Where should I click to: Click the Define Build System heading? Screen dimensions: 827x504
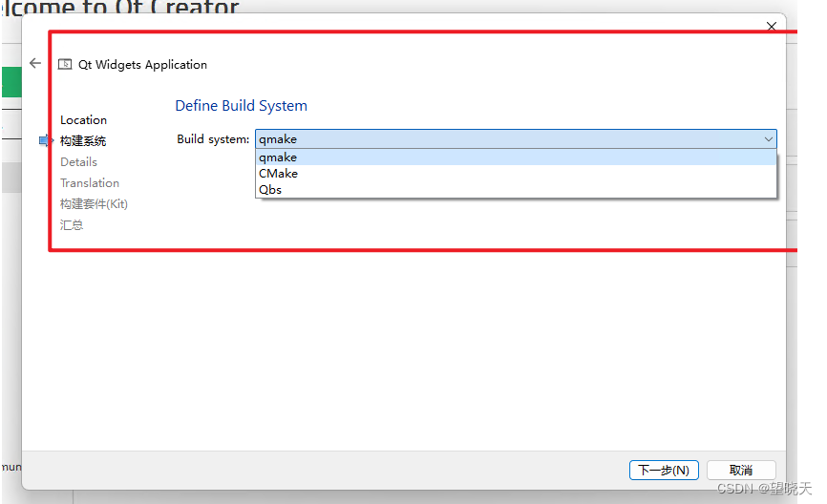click(x=241, y=105)
